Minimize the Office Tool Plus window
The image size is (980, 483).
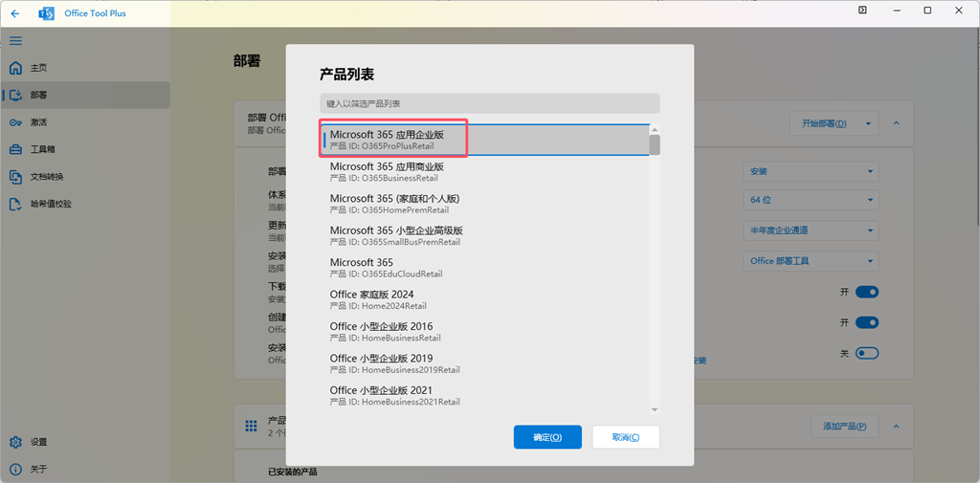895,10
